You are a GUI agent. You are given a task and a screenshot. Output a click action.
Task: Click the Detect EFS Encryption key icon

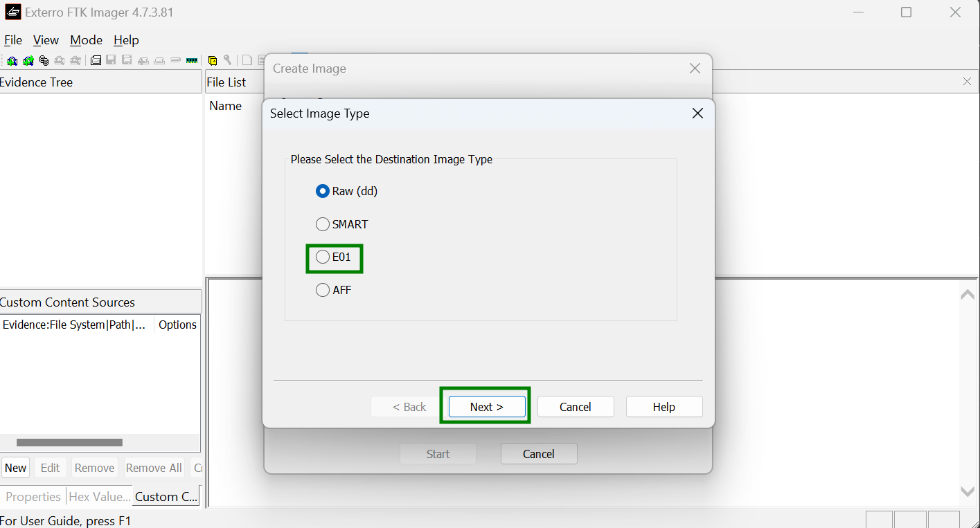pos(227,60)
